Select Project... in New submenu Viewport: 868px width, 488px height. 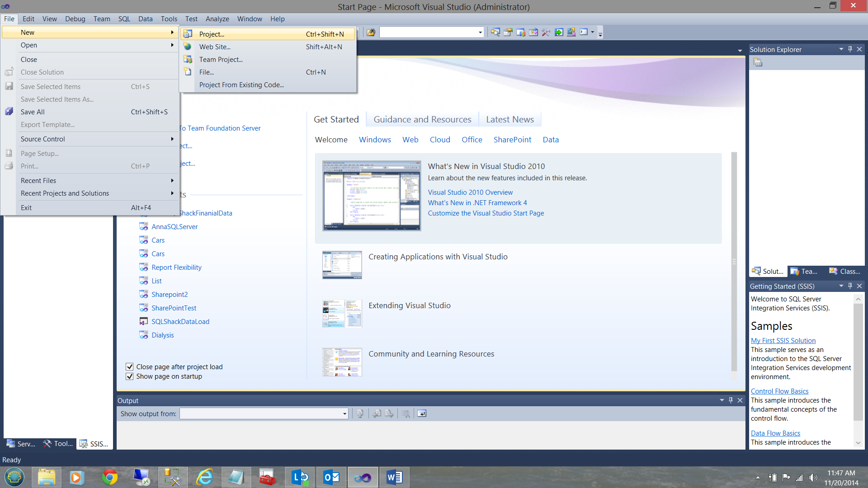(212, 34)
